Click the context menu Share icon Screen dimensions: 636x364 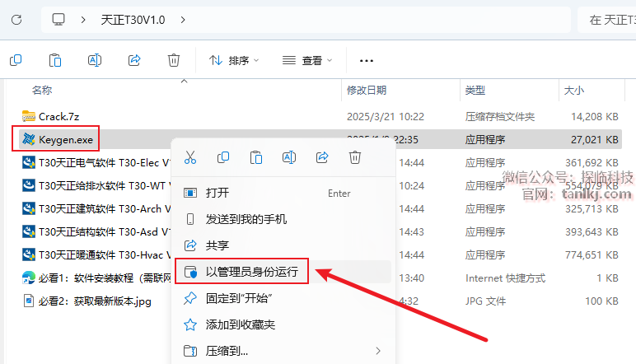pos(322,157)
